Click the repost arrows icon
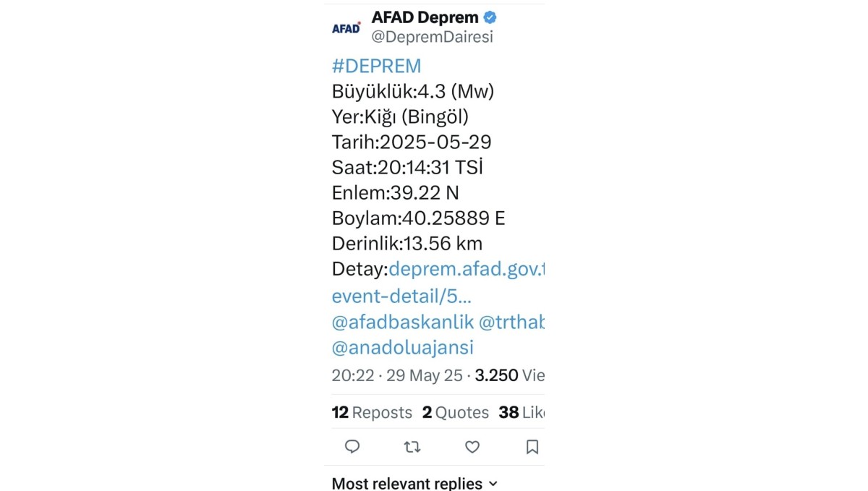Image resolution: width=868 pixels, height=491 pixels. (412, 447)
